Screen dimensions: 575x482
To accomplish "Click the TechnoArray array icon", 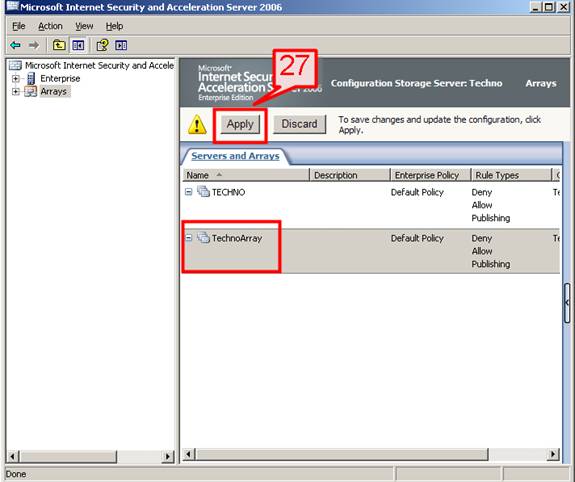I will point(203,238).
